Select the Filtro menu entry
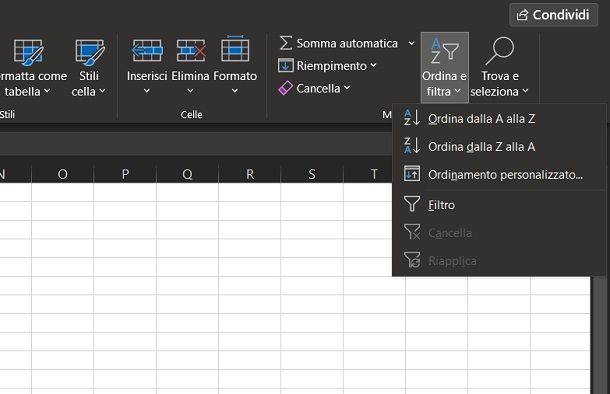The height and width of the screenshot is (394, 610). [500, 205]
